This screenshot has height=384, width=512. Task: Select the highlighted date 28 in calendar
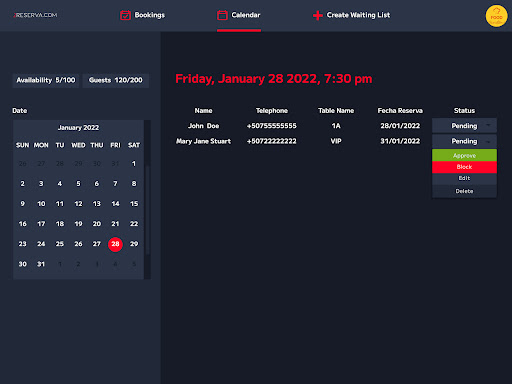coord(115,244)
